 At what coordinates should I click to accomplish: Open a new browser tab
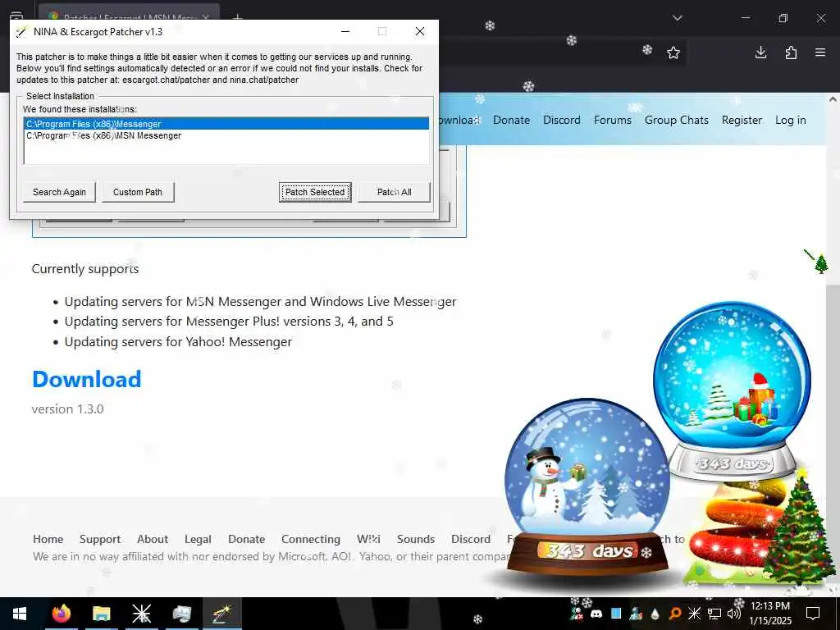click(238, 16)
